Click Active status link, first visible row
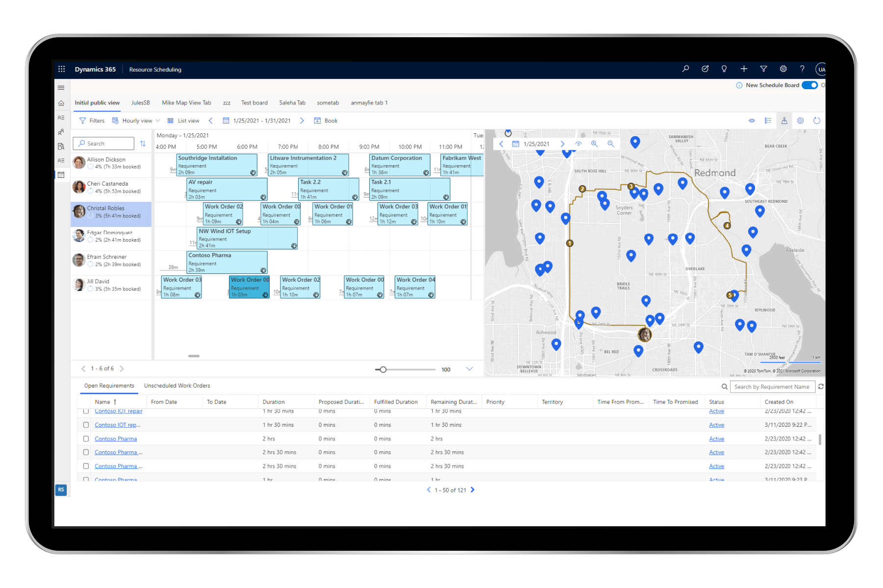This screenshot has height=588, width=883. pos(716,411)
